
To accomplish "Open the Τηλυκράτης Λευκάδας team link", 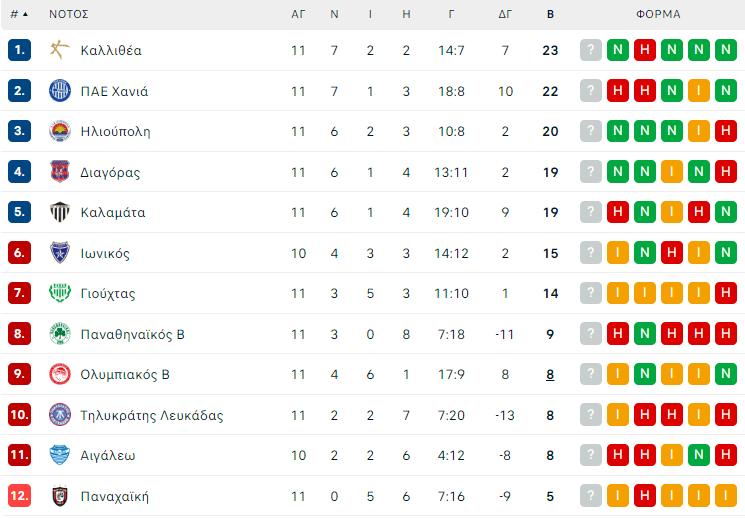I will (151, 415).
